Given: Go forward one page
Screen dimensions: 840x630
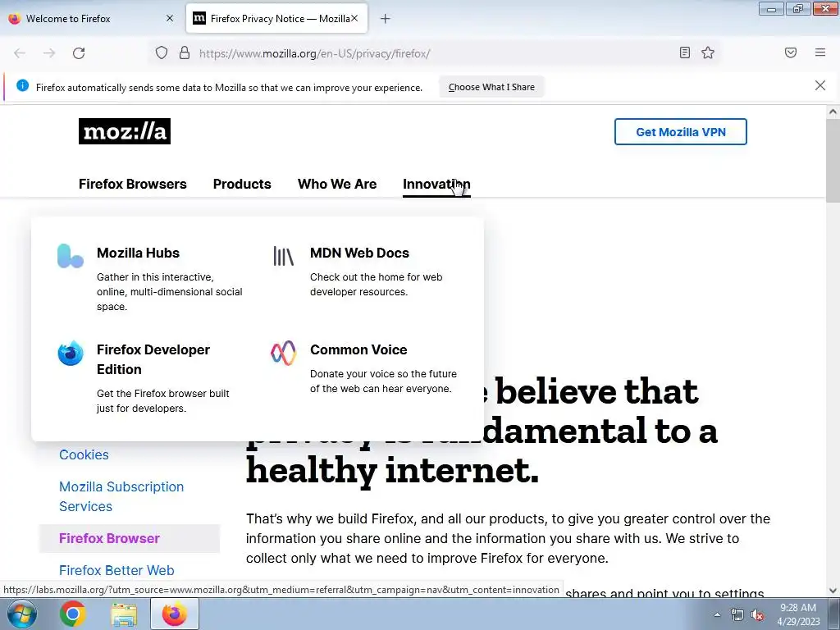Looking at the screenshot, I should (x=49, y=53).
